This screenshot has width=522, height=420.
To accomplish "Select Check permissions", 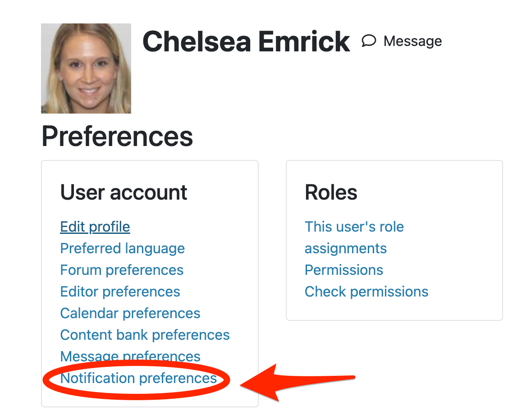I will (366, 292).
